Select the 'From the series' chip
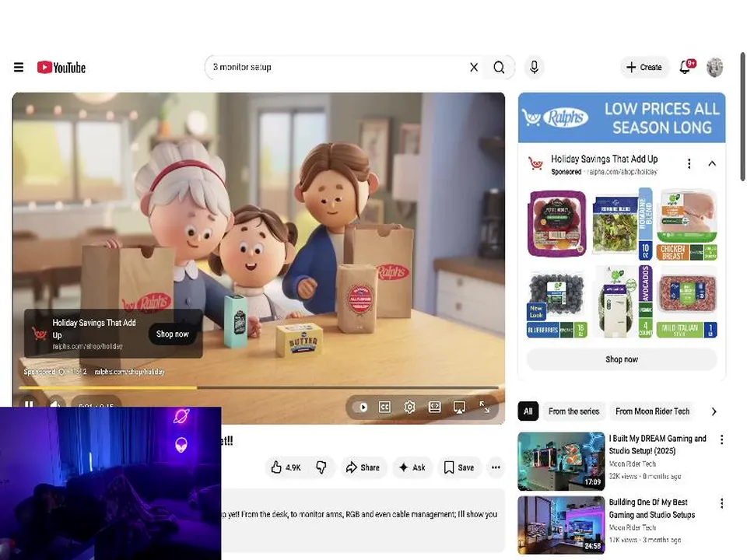Screen dimensions: 747x560 [x=573, y=411]
